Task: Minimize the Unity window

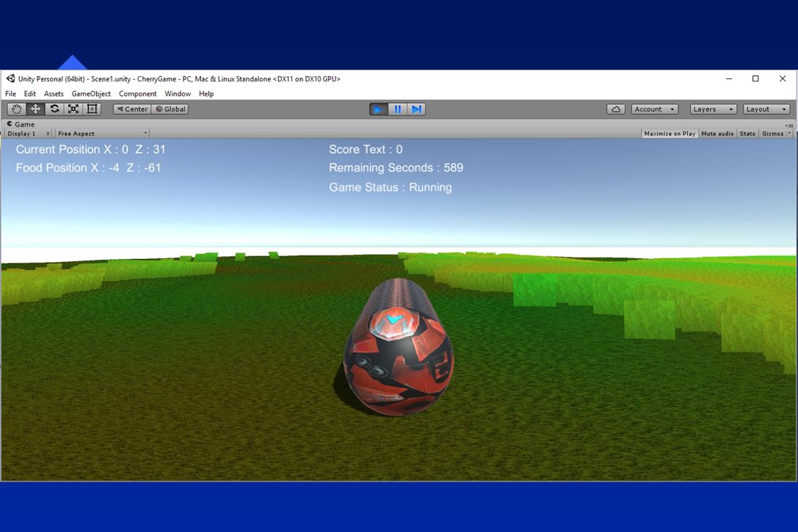Action: click(729, 78)
